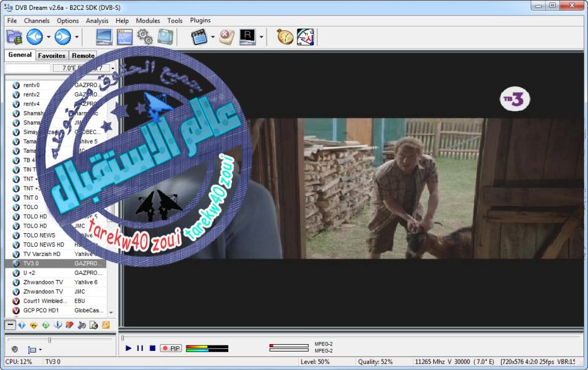588x370 pixels.
Task: Click the V icon beside Court1 Wimbled...
Action: click(16, 301)
